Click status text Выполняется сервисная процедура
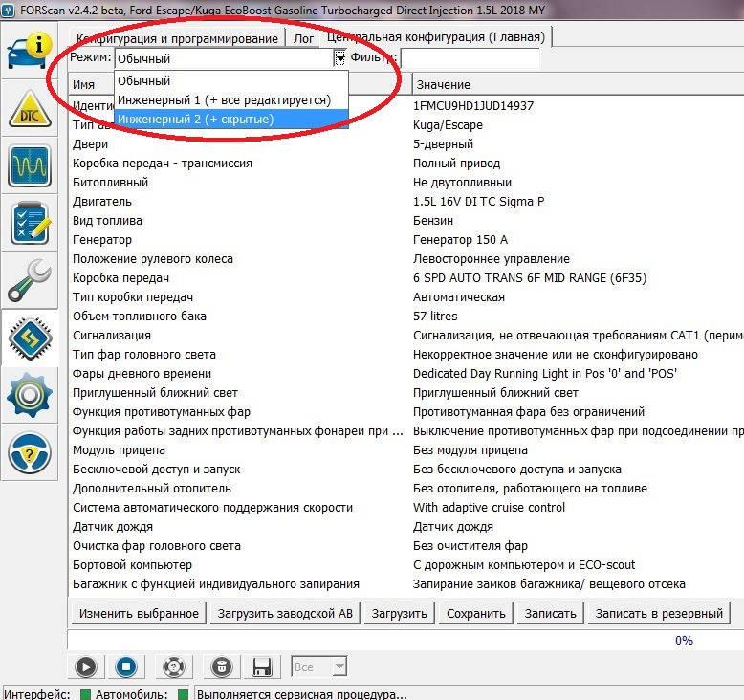 pyautogui.click(x=302, y=695)
